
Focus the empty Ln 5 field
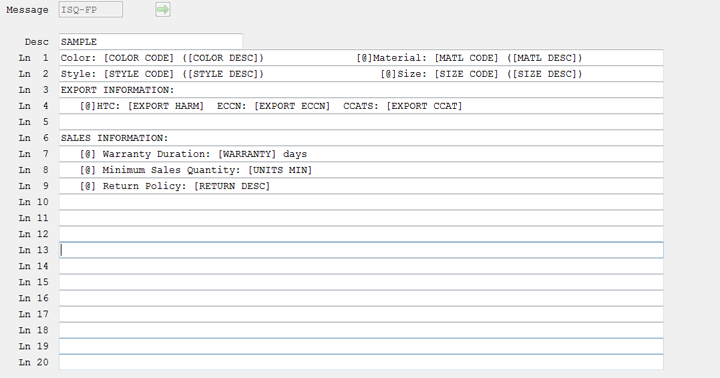pyautogui.click(x=361, y=122)
